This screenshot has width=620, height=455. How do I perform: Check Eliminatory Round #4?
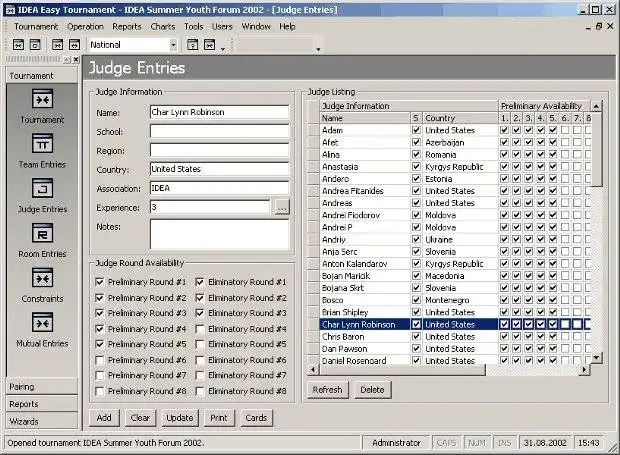pyautogui.click(x=200, y=329)
